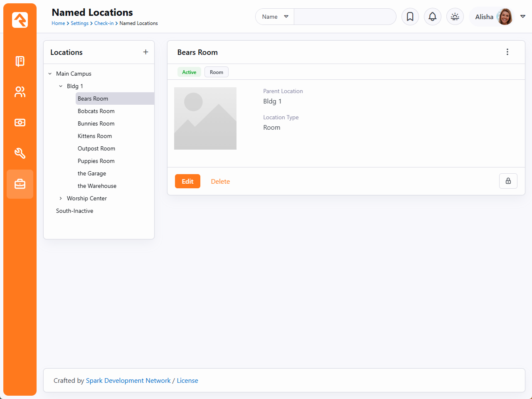Image resolution: width=532 pixels, height=399 pixels.
Task: Click into the header search field
Action: 345,17
